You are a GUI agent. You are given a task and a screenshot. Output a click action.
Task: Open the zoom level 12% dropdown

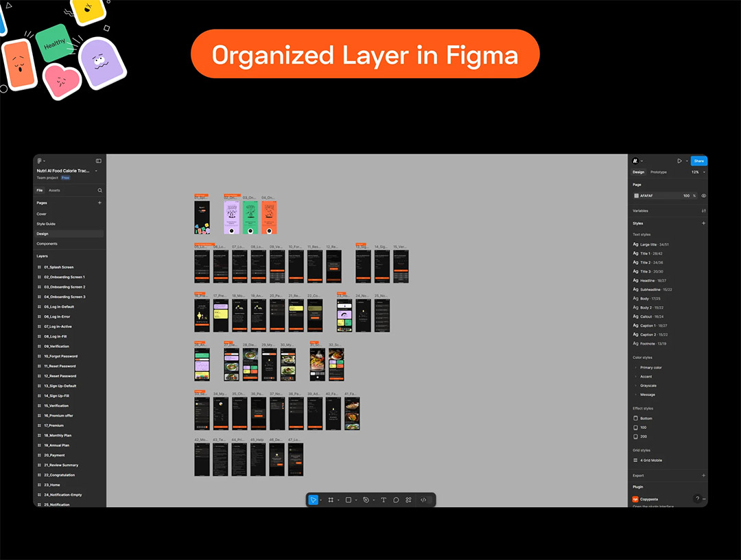[698, 172]
